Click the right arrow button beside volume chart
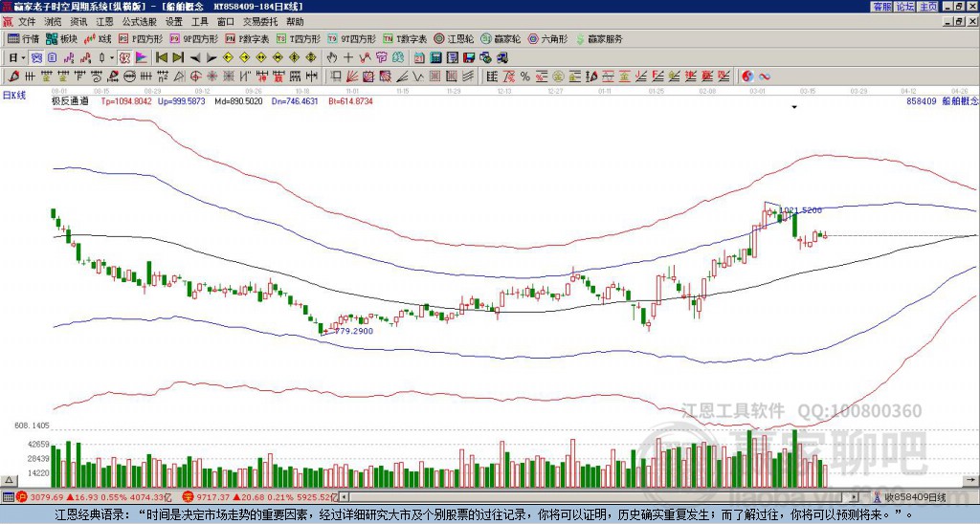 pos(970,480)
